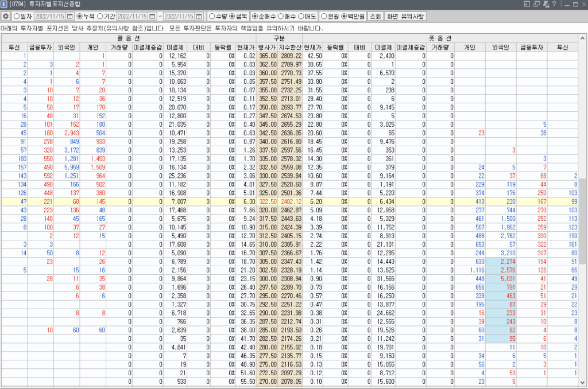588x389 pixels.
Task: Choose the 매도 radio option
Action: click(x=301, y=16)
